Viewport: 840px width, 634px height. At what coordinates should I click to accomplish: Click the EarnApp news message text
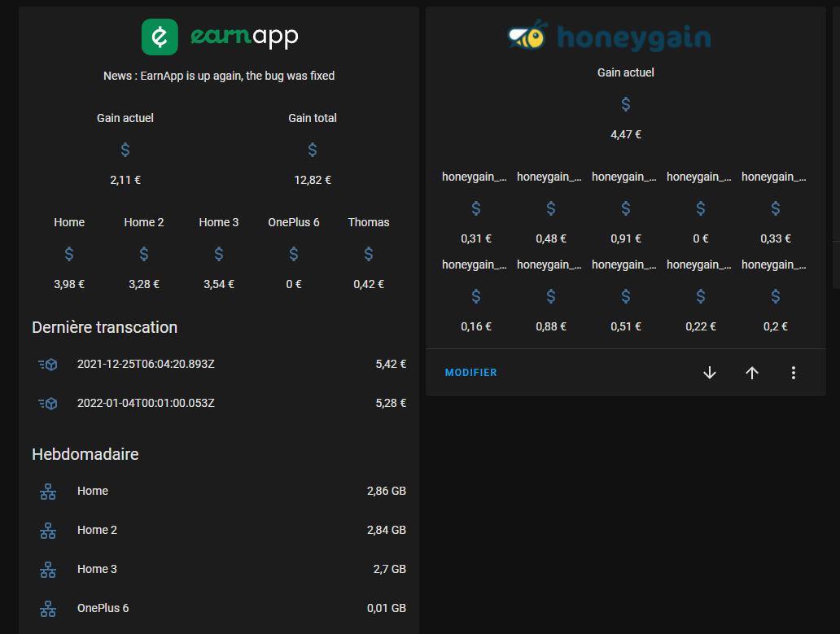click(x=219, y=76)
